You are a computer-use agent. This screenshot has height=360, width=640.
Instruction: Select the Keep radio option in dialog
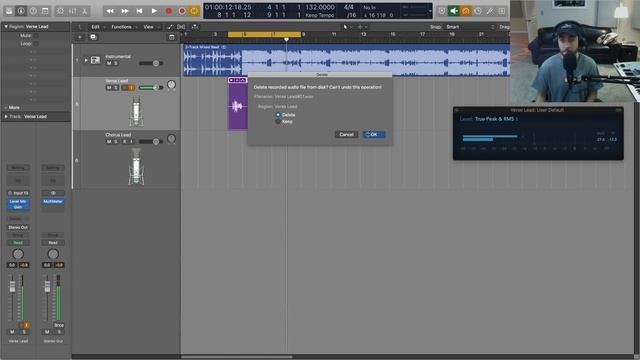(x=278, y=122)
